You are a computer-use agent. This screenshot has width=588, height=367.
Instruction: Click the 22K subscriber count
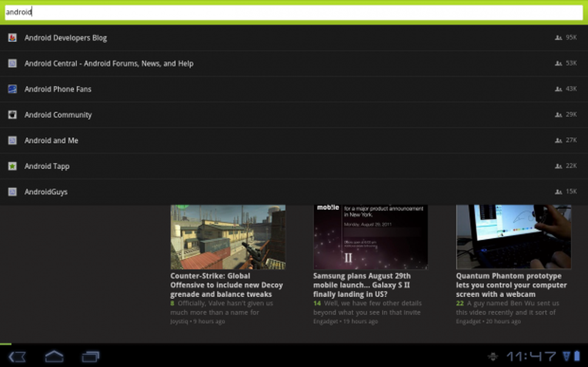point(571,165)
